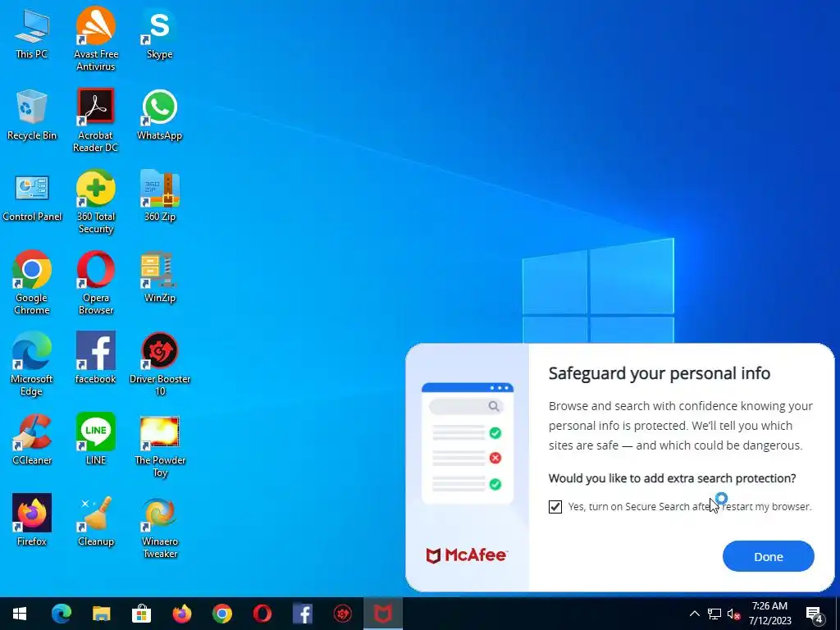840x630 pixels.
Task: Click the Done button in McAfee popup
Action: (x=768, y=557)
